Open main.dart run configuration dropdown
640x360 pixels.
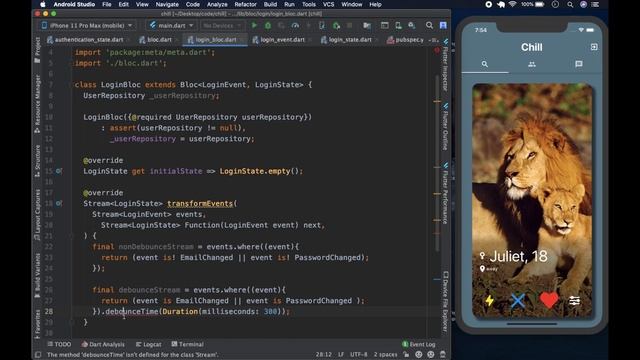point(171,25)
